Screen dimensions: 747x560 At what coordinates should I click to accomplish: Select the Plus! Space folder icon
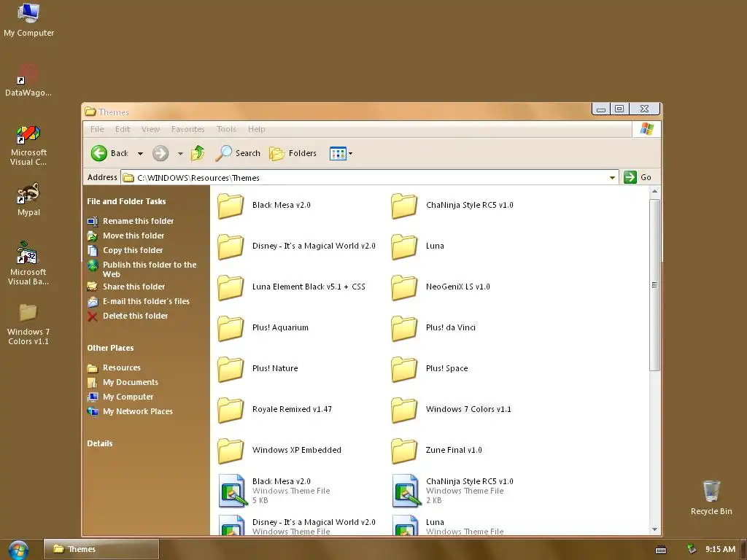tap(404, 370)
